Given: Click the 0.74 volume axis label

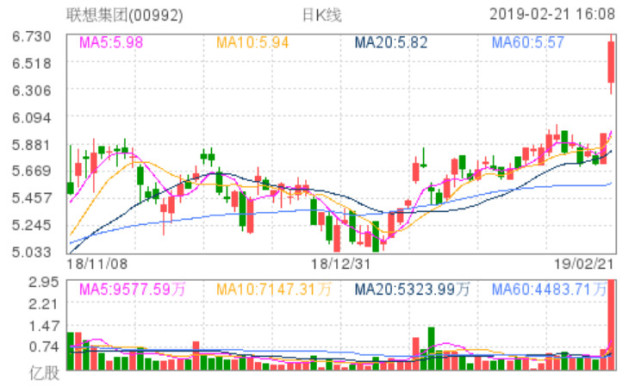Looking at the screenshot, I should 43,347.
